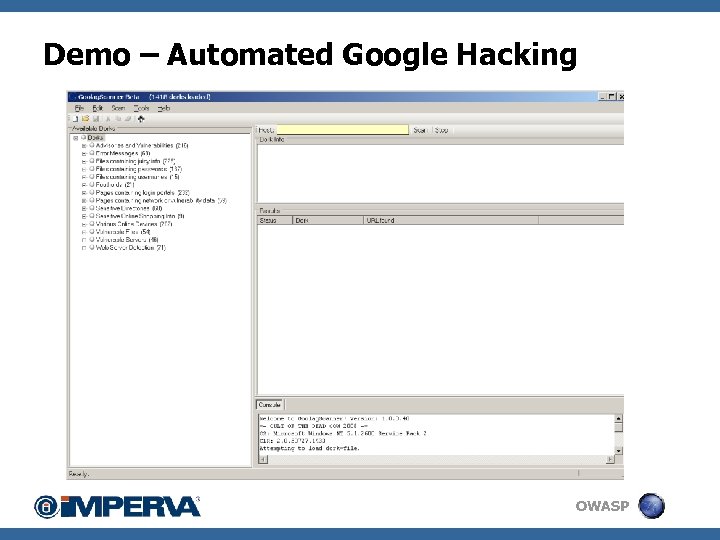This screenshot has height=540, width=720.
Task: Click console horizontal scroll left arrow
Action: click(x=263, y=459)
